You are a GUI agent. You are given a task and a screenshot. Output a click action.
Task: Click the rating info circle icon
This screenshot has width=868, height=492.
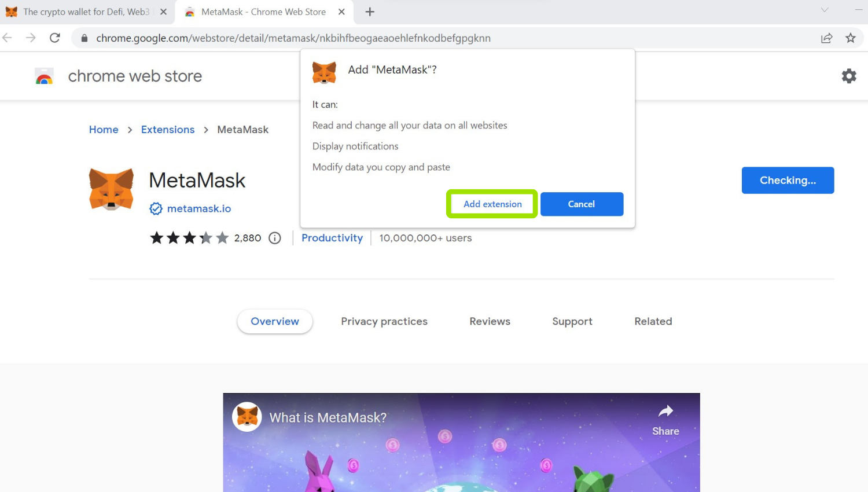[x=275, y=238]
